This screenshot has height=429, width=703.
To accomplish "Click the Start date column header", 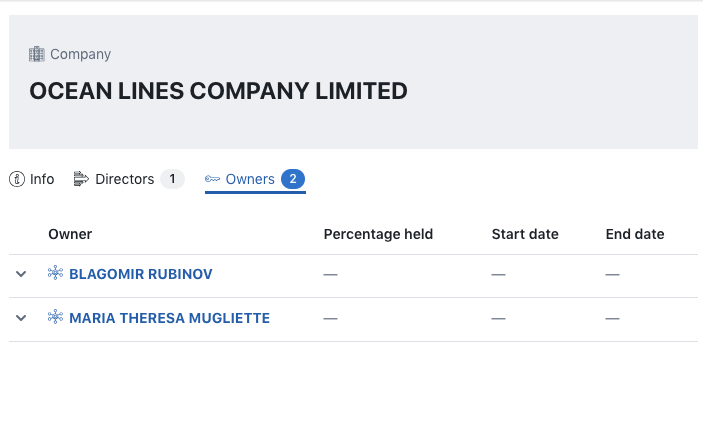I will 525,234.
